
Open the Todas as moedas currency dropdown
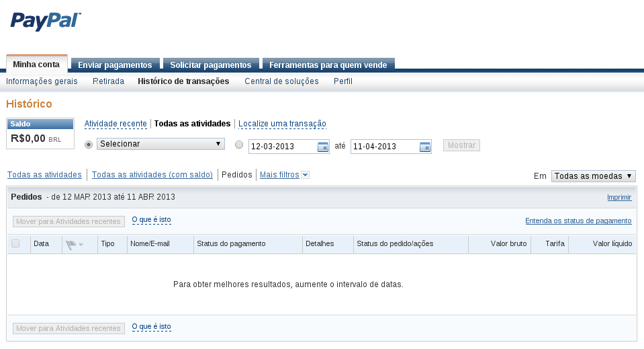point(594,176)
